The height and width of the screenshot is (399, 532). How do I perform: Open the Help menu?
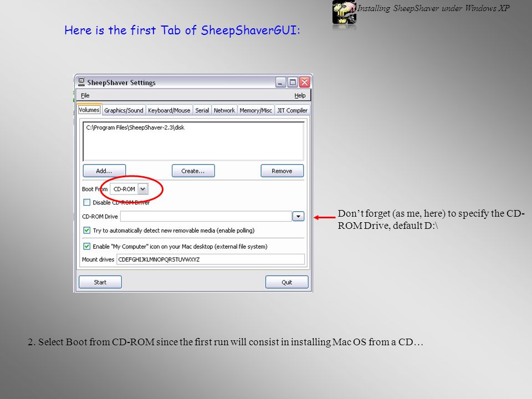click(x=300, y=96)
